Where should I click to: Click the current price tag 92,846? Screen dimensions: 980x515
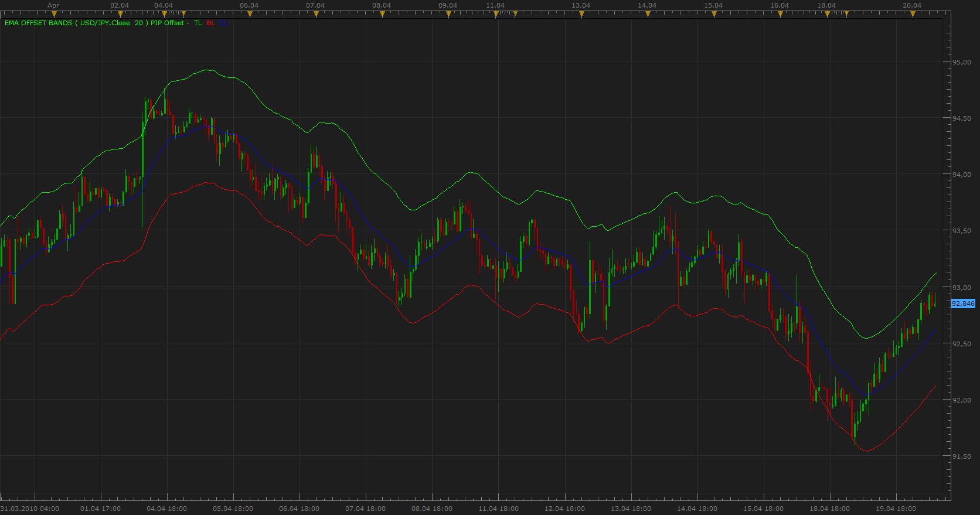963,303
